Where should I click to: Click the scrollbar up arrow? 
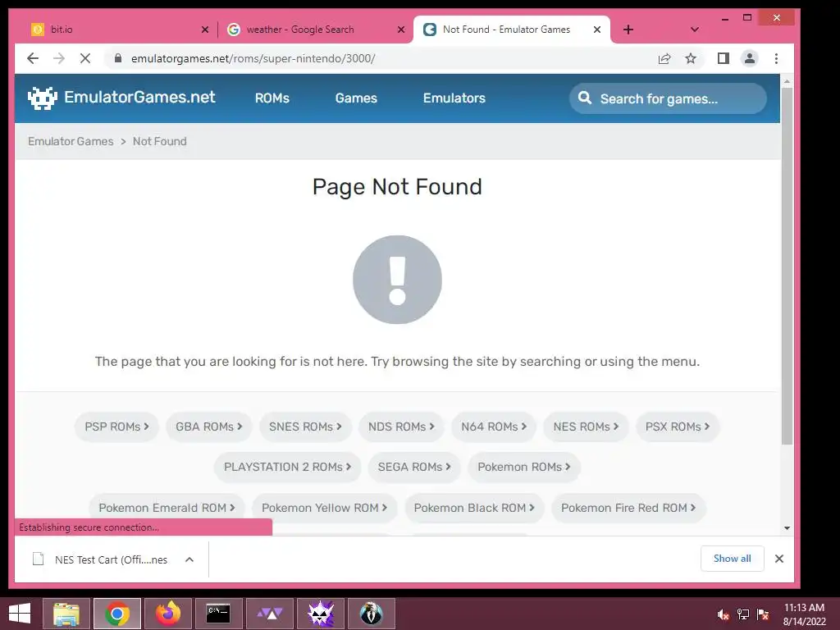coord(787,81)
